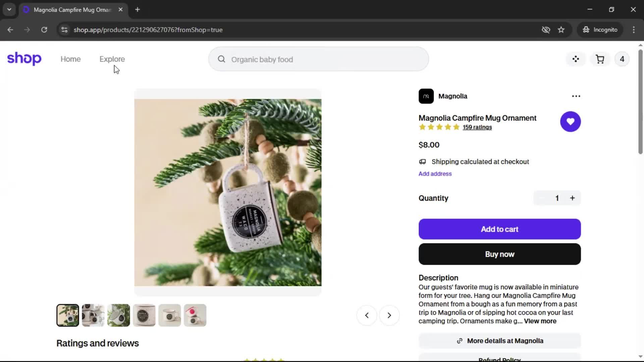Click the third-party cookies blocked eye icon
Viewport: 644px width, 362px height.
(546, 30)
